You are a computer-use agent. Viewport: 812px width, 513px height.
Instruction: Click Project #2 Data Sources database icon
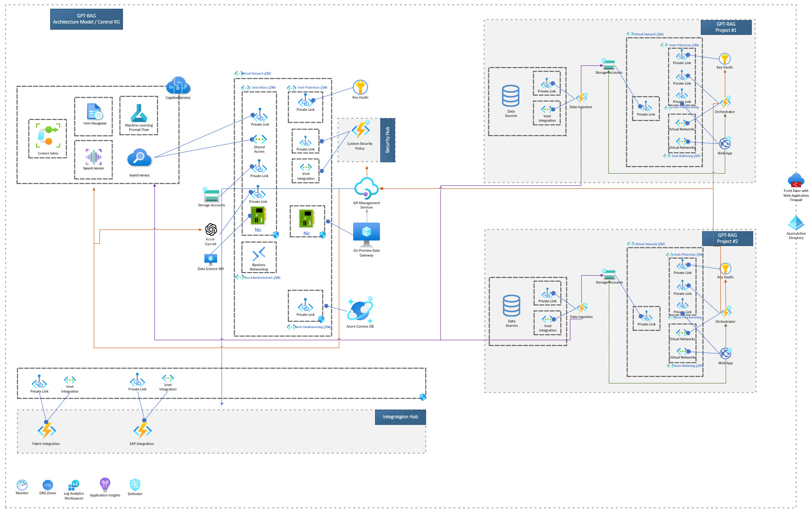click(x=512, y=306)
